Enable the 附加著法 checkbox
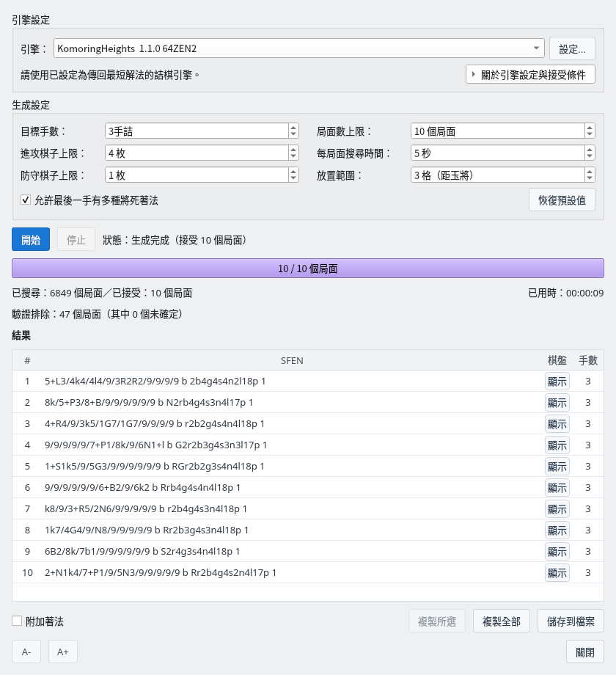Image resolution: width=616 pixels, height=675 pixels. click(x=17, y=621)
